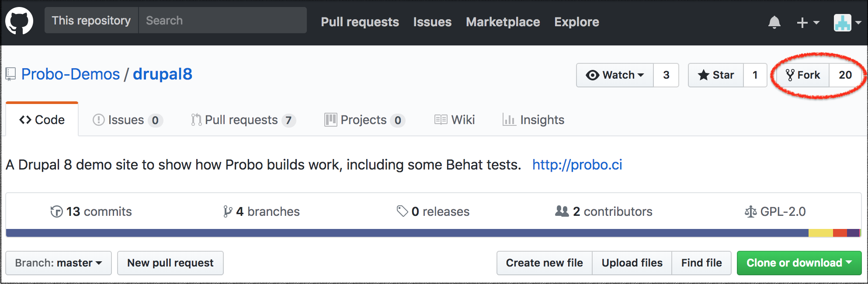Click the branches git icon
868x284 pixels.
[x=227, y=212]
